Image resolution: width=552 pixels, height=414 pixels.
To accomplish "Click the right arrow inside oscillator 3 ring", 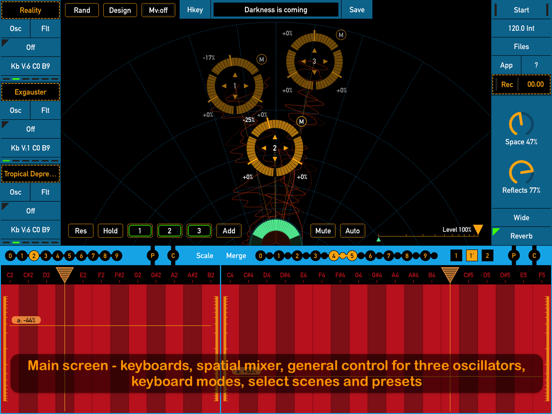I will [x=326, y=62].
